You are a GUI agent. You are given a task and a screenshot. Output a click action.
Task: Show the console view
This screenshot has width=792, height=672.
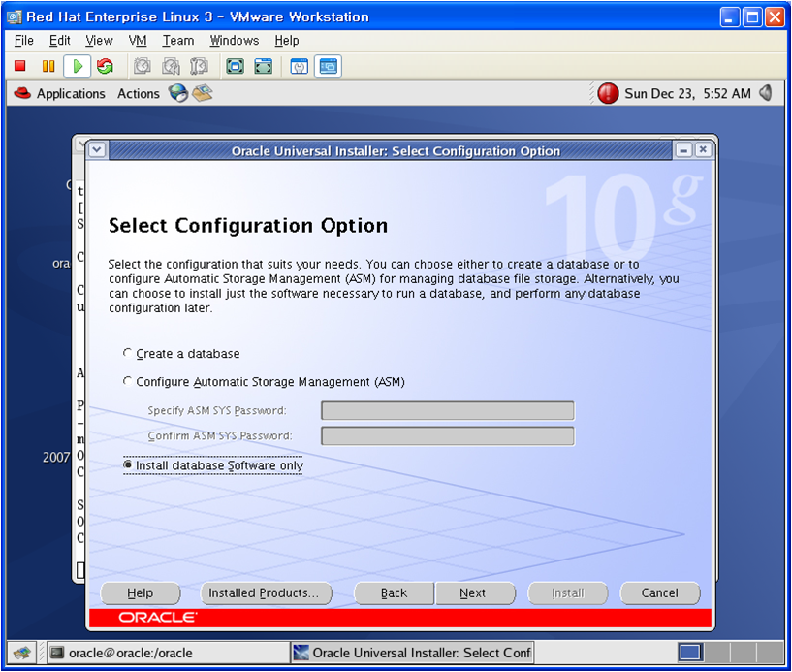click(329, 66)
